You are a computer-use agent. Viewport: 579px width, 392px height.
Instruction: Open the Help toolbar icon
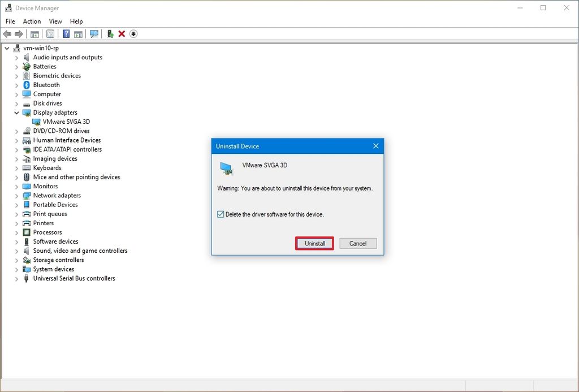(66, 34)
